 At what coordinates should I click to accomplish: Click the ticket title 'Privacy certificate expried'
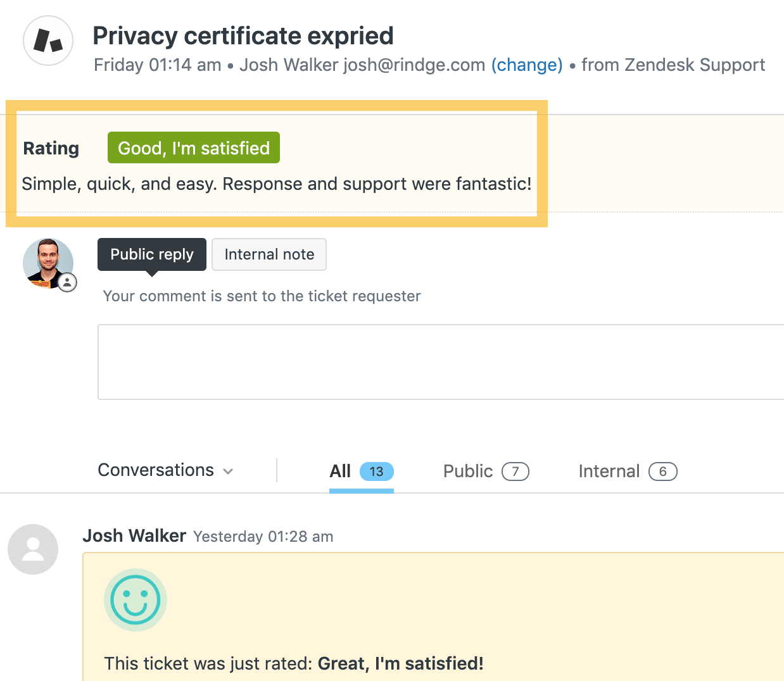[243, 35]
